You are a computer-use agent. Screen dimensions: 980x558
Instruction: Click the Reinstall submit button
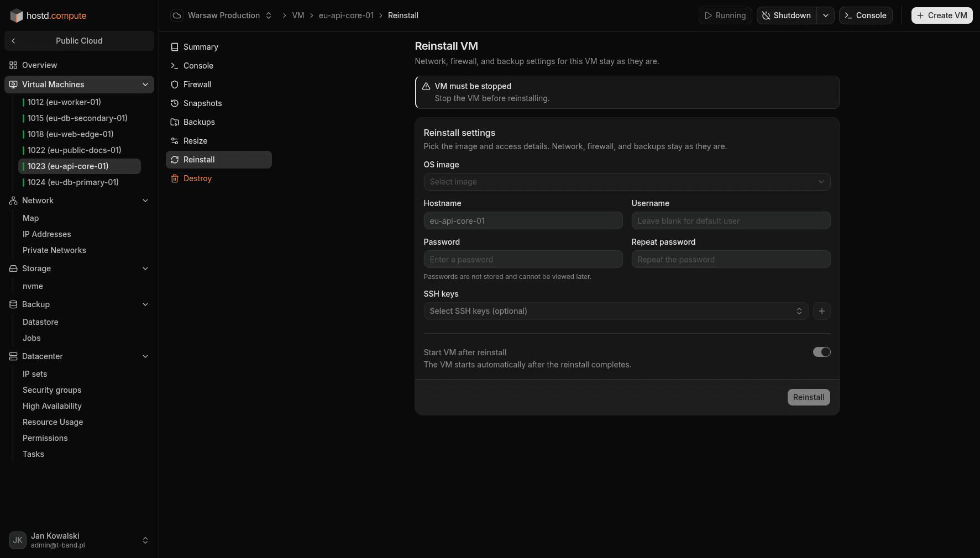click(809, 397)
